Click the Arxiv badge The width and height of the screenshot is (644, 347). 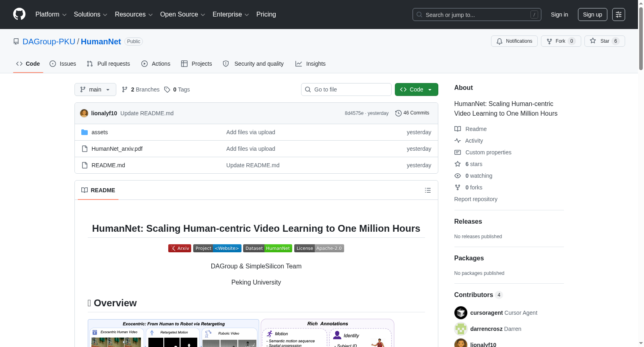[x=180, y=248]
